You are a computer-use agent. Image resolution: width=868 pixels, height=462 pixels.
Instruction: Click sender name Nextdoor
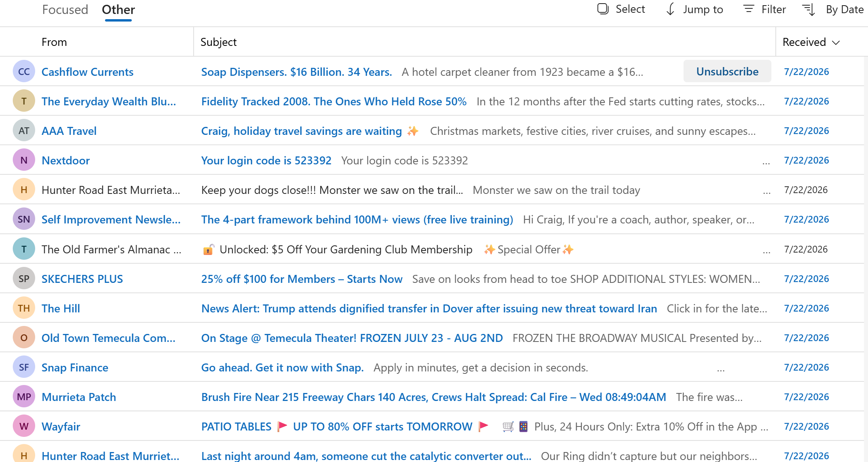click(x=66, y=160)
